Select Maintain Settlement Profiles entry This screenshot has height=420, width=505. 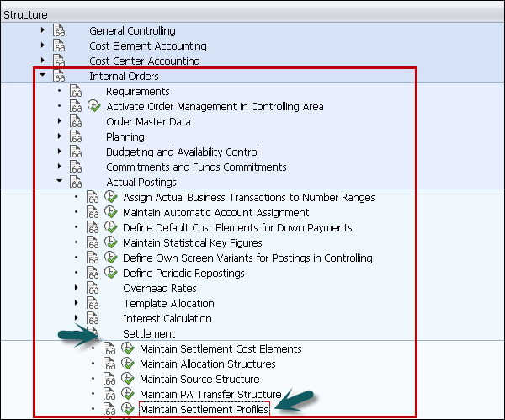[x=205, y=410]
